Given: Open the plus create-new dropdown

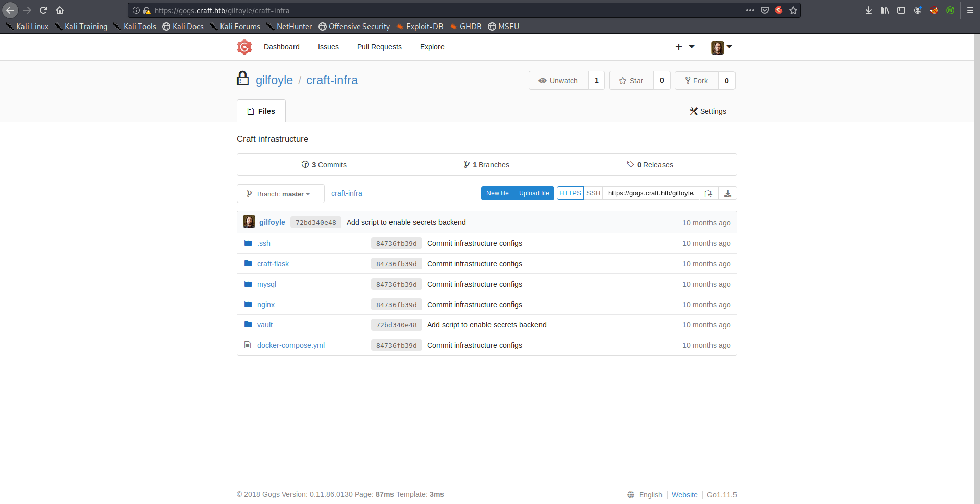Looking at the screenshot, I should pos(684,47).
